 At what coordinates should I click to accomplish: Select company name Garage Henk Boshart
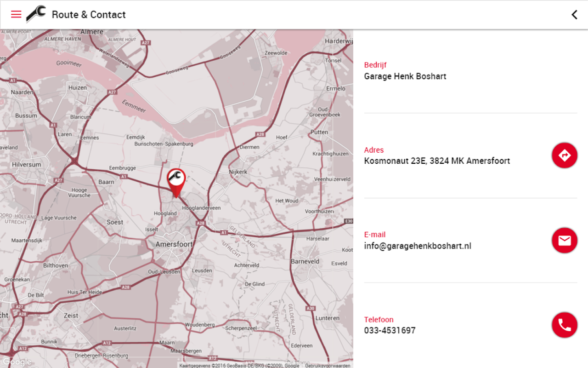pyautogui.click(x=405, y=76)
